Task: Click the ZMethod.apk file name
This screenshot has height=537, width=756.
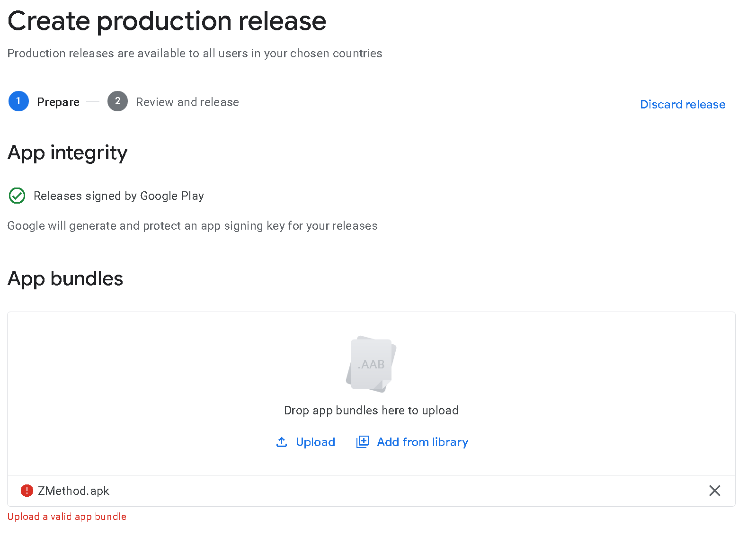Action: (x=73, y=491)
